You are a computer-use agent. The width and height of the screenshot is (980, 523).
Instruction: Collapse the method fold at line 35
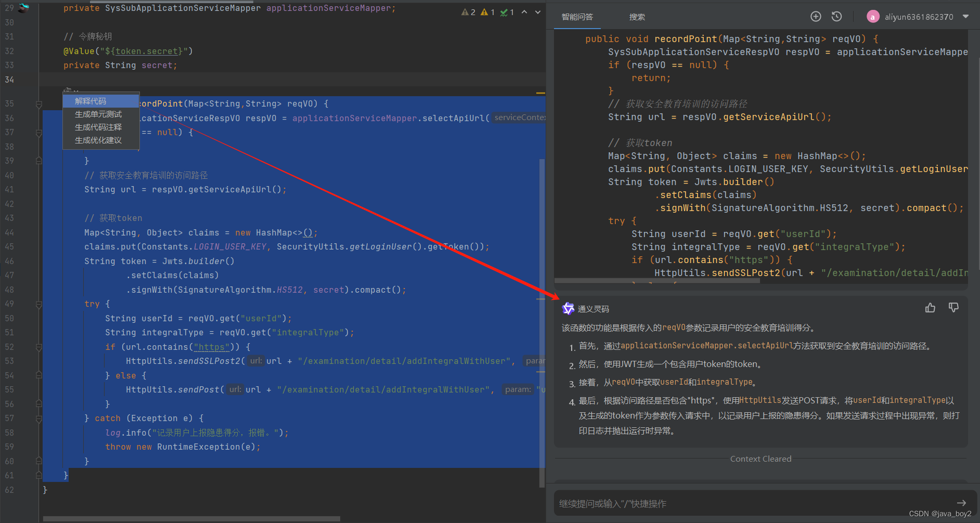[x=38, y=104]
